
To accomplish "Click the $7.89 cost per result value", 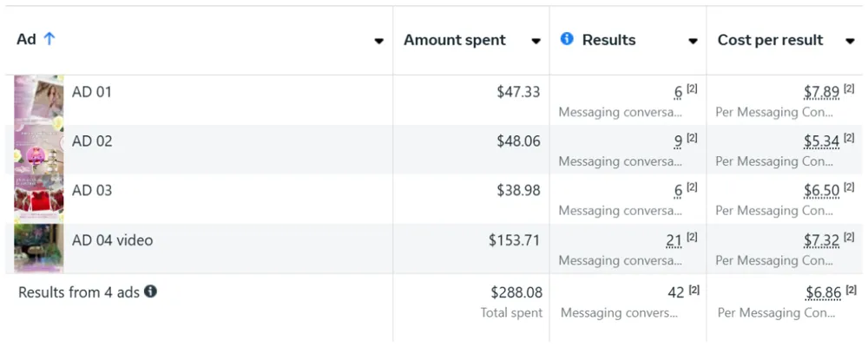I will (x=822, y=93).
